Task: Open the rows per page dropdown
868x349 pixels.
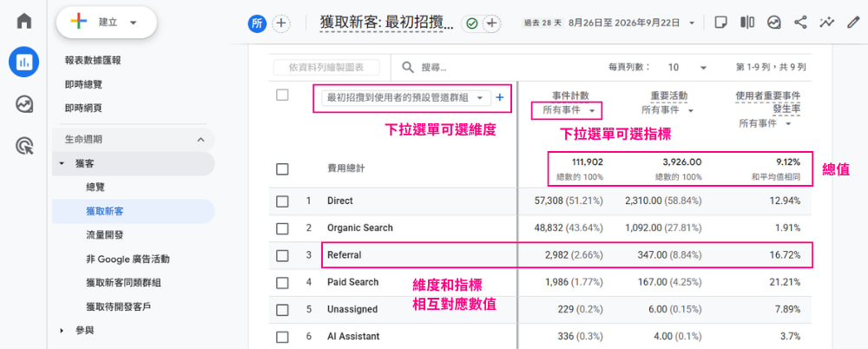Action: pyautogui.click(x=687, y=68)
